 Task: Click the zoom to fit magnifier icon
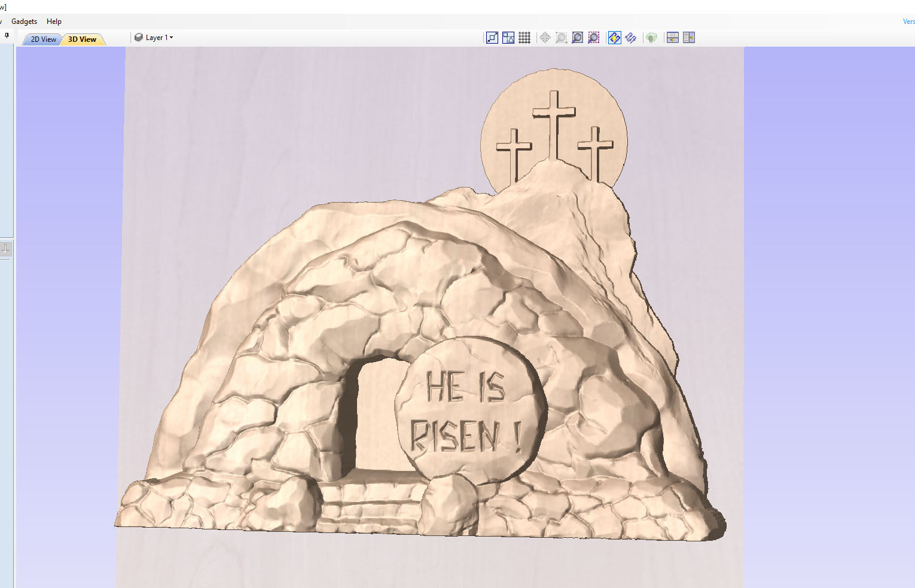(577, 38)
